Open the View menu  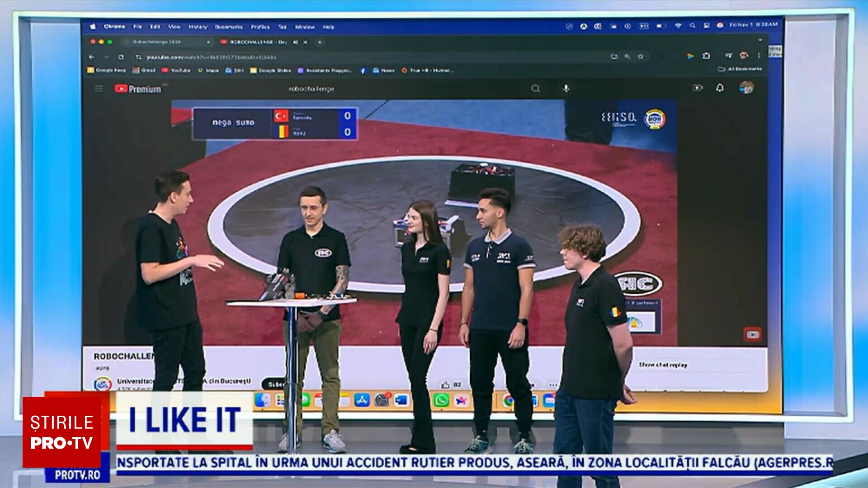pos(175,27)
